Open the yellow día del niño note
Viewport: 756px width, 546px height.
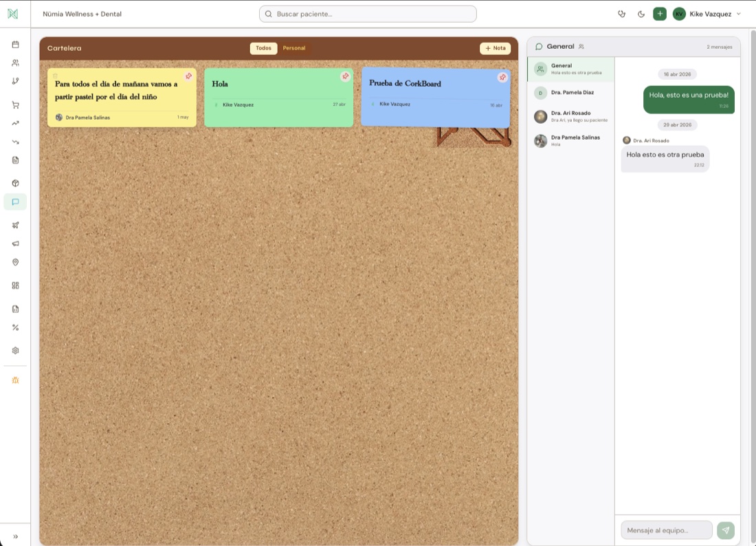pyautogui.click(x=122, y=98)
